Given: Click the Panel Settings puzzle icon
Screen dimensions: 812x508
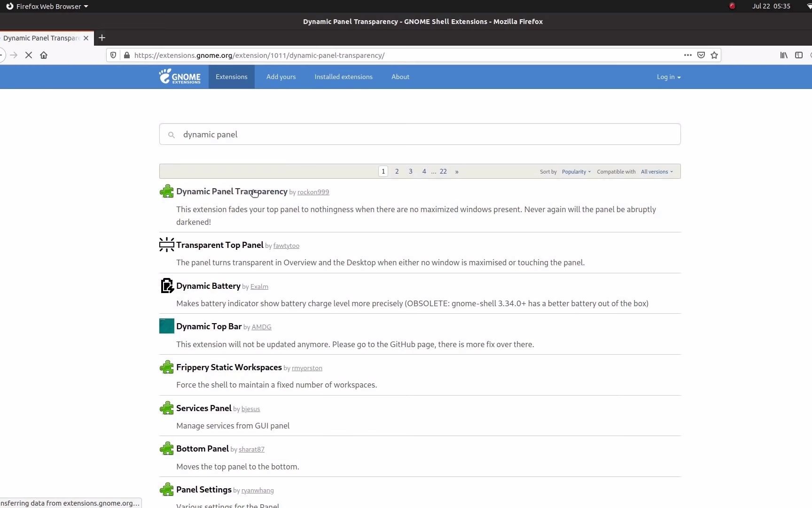Looking at the screenshot, I should 167,489.
